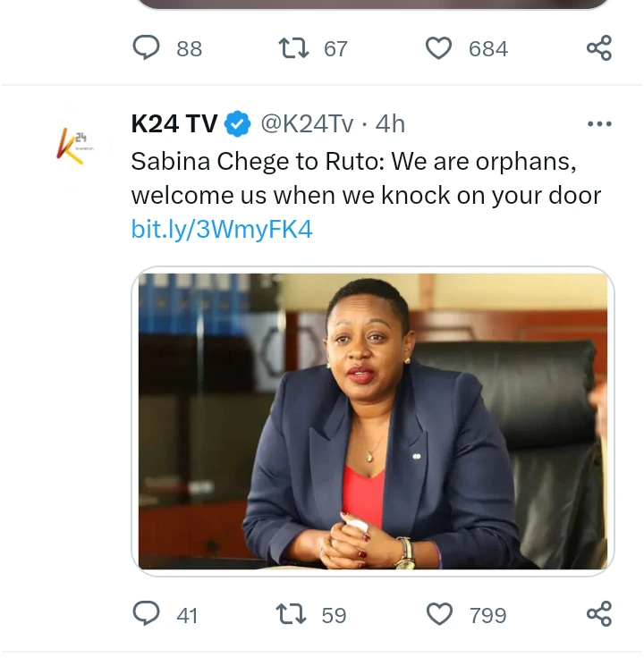Viewport: 644px width, 666px height.
Task: Open the three-dot more menu on K24 tweet
Action: pos(599,124)
